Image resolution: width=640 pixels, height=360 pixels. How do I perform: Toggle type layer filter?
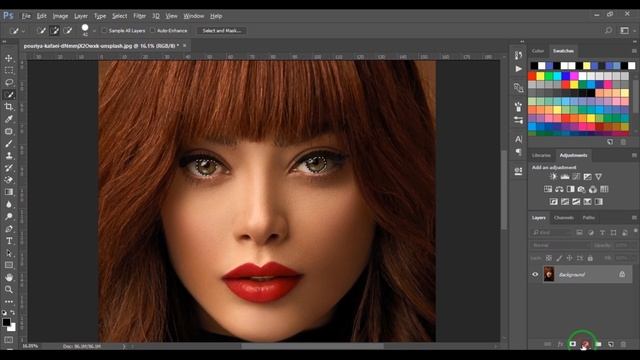coord(602,233)
